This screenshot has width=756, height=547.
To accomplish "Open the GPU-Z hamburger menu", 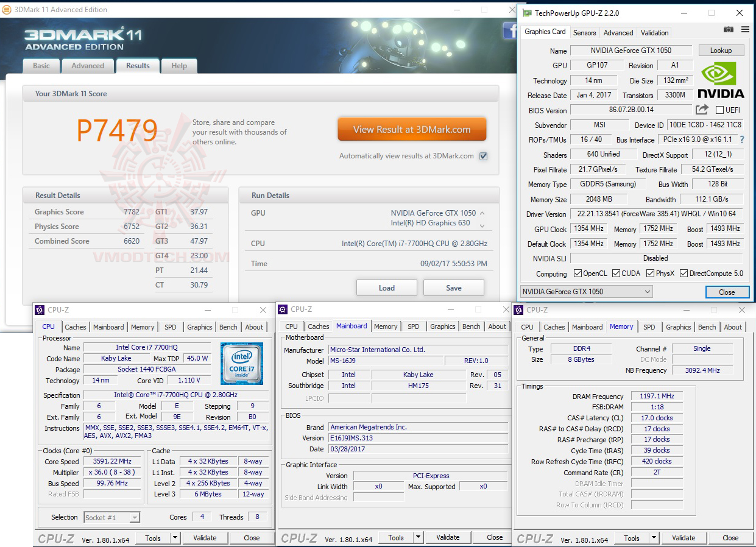I will 744,29.
